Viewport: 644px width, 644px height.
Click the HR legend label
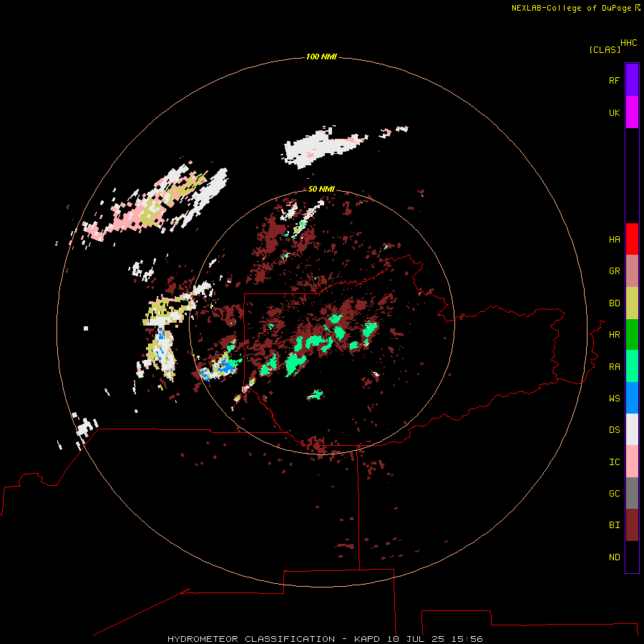614,335
